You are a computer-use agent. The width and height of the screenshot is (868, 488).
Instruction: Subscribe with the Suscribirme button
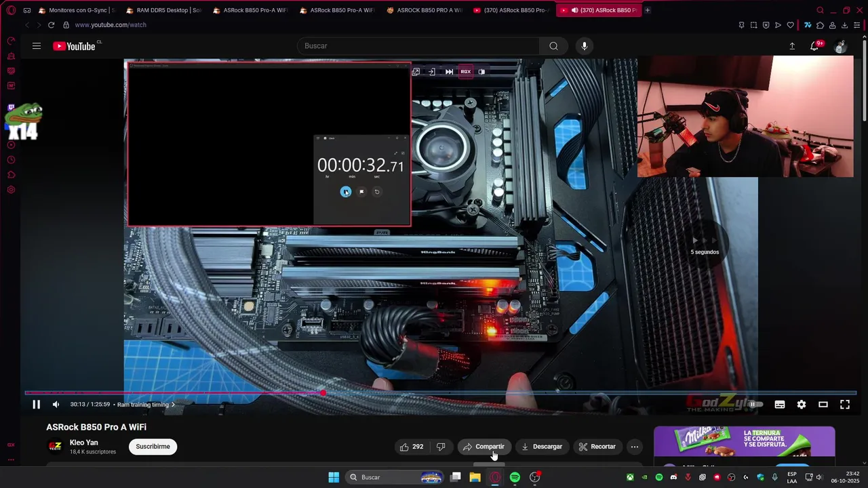[153, 447]
